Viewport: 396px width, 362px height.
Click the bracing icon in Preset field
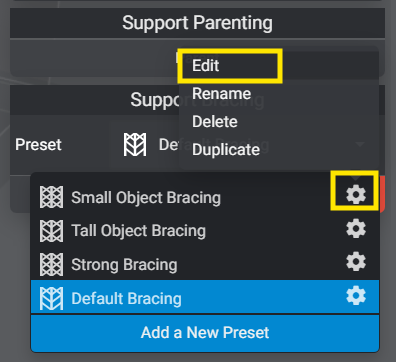(x=135, y=144)
